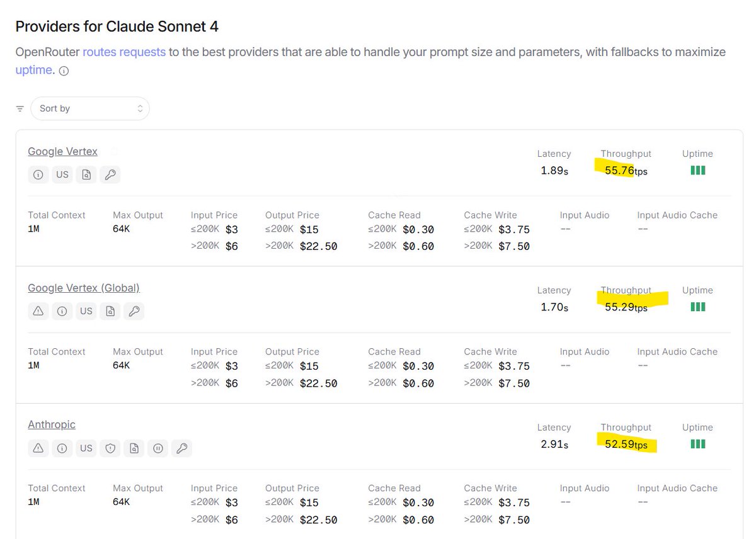Click the 55.29tps throughput value
Image resolution: width=756 pixels, height=539 pixels.
(626, 307)
